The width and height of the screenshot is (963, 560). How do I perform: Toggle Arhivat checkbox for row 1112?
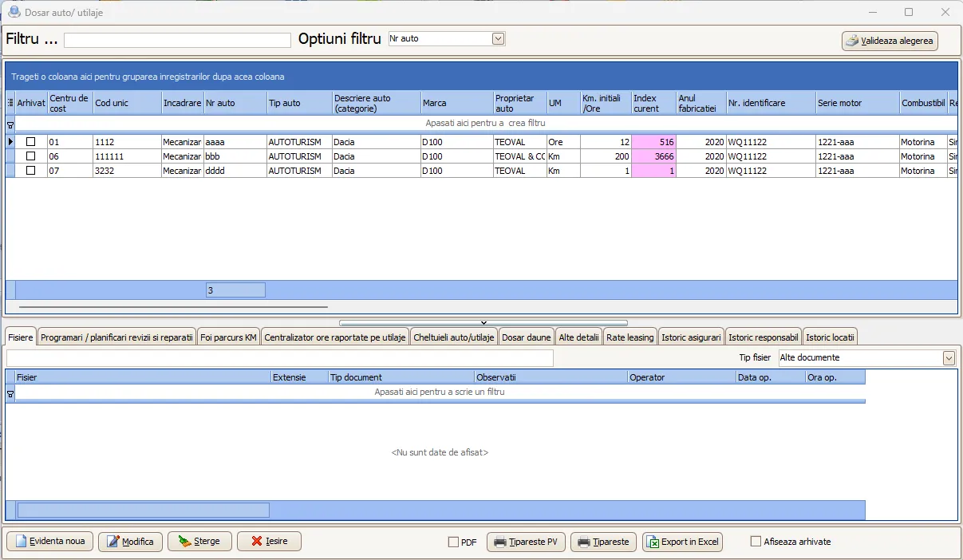click(x=31, y=142)
